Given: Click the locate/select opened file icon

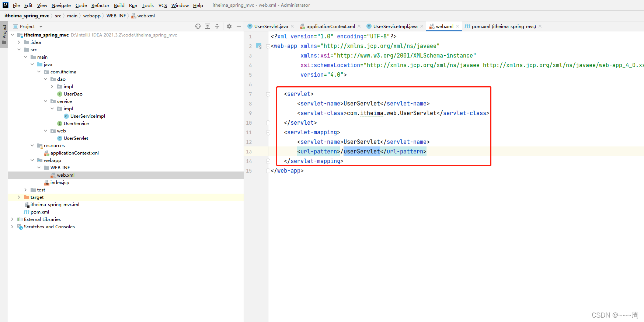Looking at the screenshot, I should [198, 26].
